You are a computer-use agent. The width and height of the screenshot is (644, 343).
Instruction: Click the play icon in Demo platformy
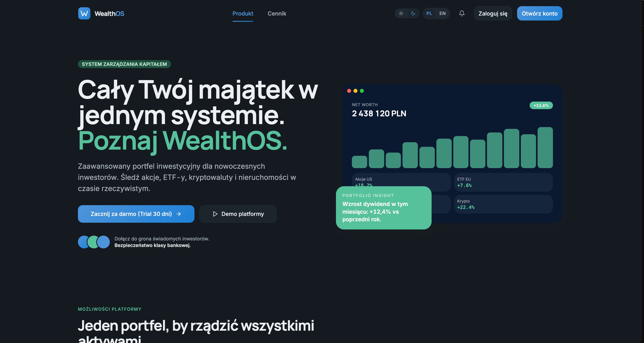215,214
